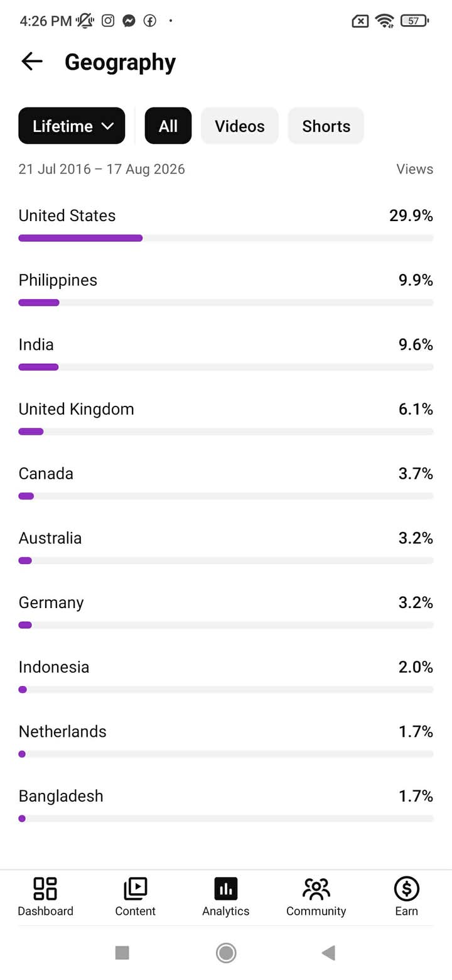The image size is (452, 980).
Task: Tap the back arrow icon
Action: coord(31,61)
